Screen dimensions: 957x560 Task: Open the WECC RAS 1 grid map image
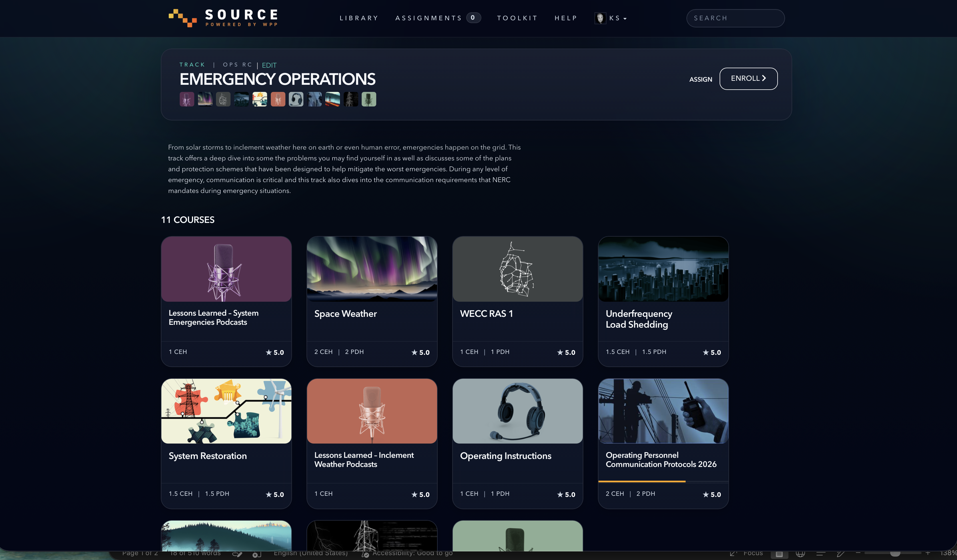518,269
